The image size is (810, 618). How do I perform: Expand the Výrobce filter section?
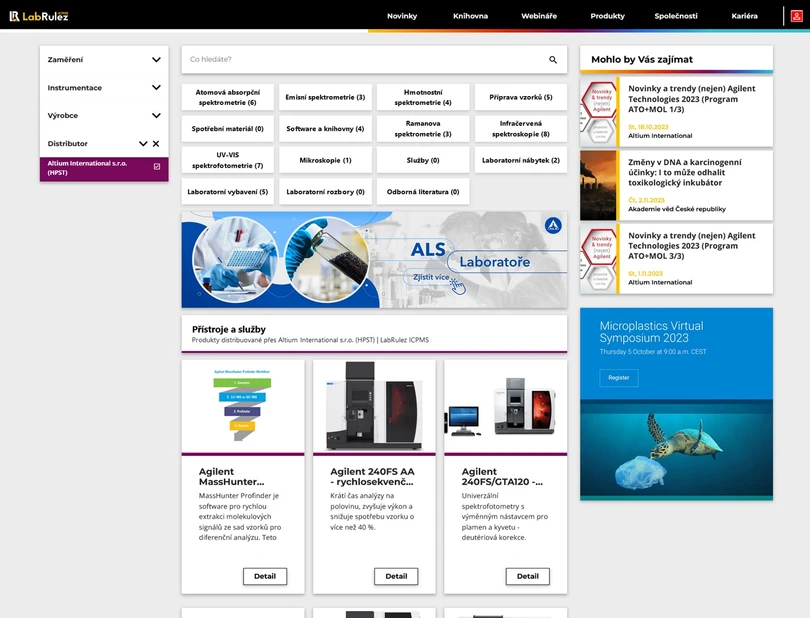156,116
